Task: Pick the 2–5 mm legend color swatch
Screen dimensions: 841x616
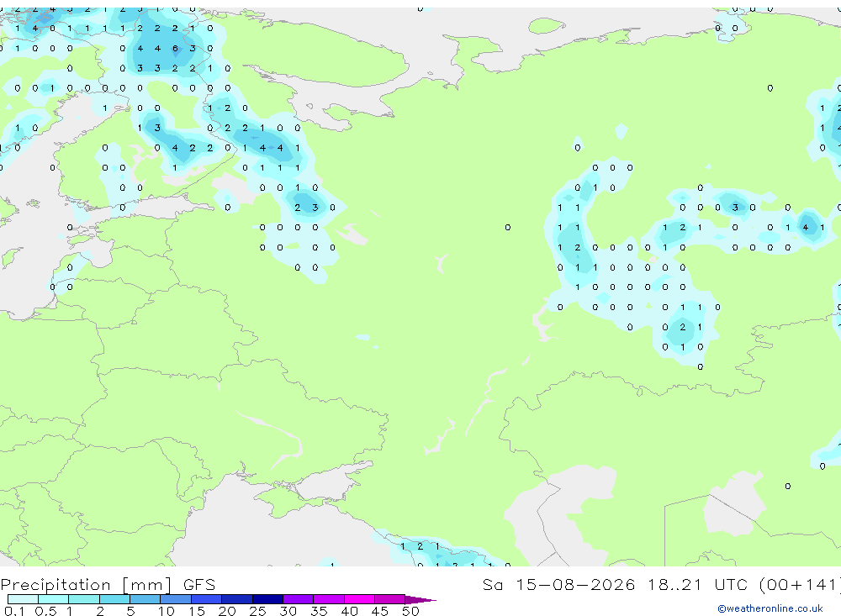Action: click(114, 599)
